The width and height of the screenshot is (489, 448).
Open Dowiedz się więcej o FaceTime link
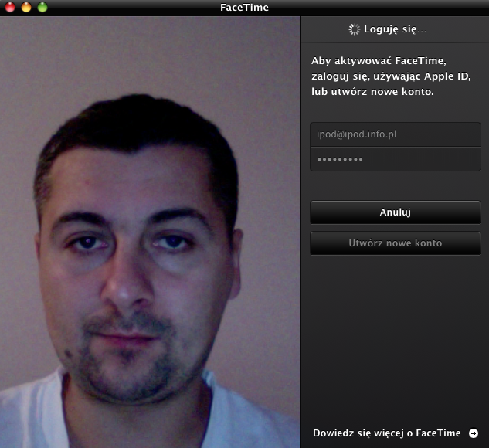pyautogui.click(x=387, y=433)
